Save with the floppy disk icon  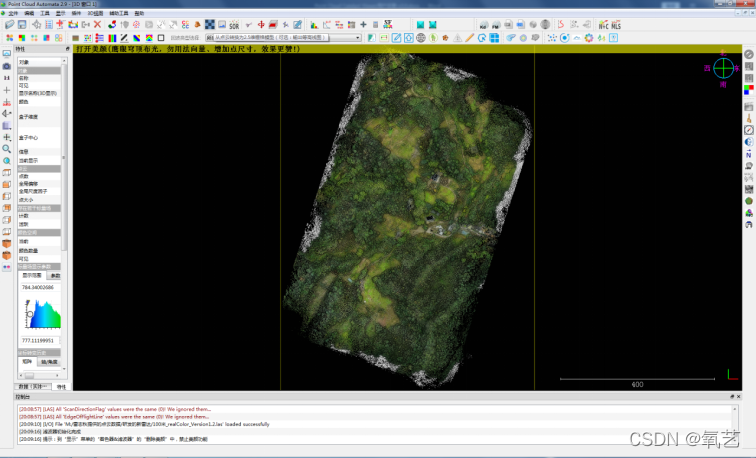(x=22, y=25)
